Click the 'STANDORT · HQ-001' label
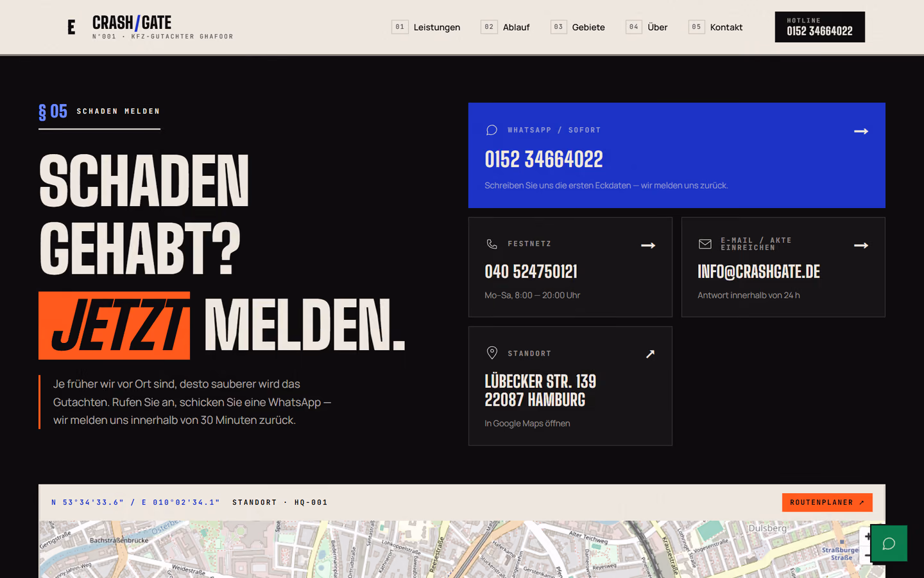 (x=280, y=502)
